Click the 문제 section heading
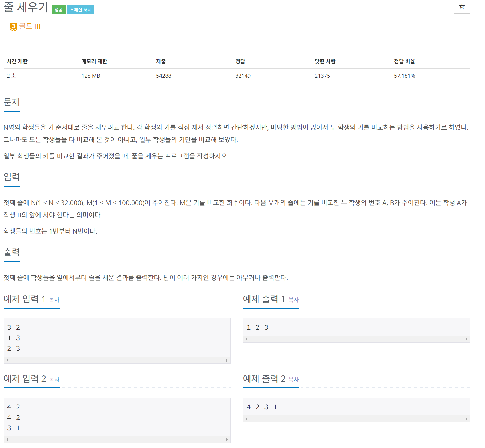This screenshot has height=448, width=485. click(12, 102)
